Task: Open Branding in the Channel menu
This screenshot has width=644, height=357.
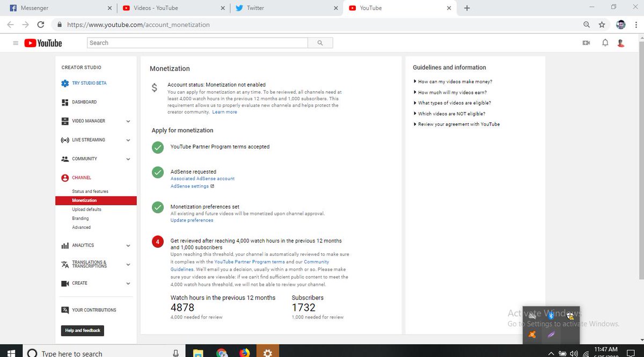Action: 80,219
